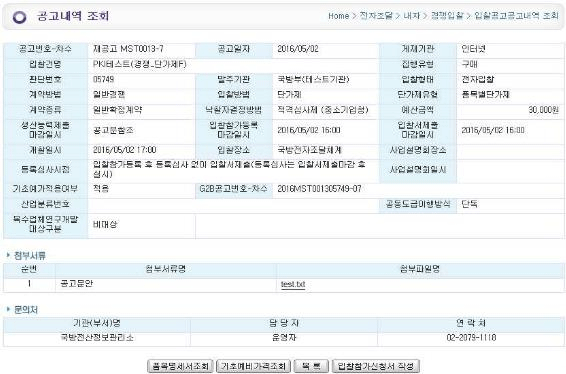
Task: Go to Home in the breadcrumb
Action: coord(338,16)
